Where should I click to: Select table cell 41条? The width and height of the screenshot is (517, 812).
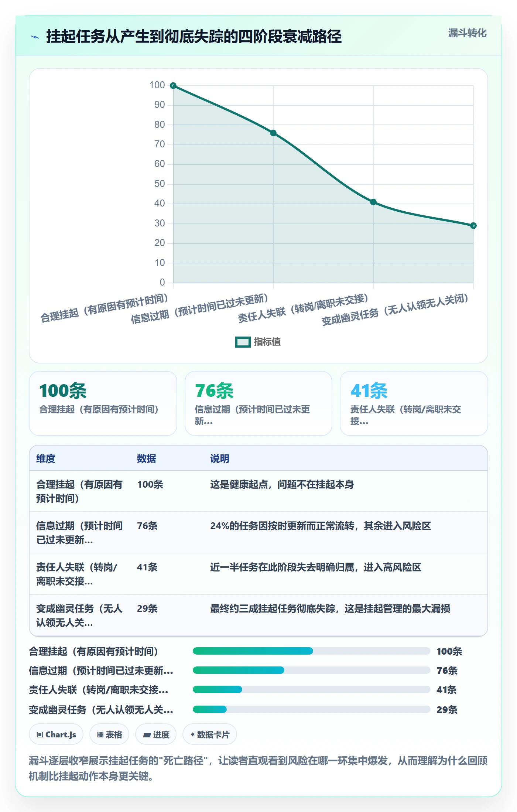[x=147, y=567]
